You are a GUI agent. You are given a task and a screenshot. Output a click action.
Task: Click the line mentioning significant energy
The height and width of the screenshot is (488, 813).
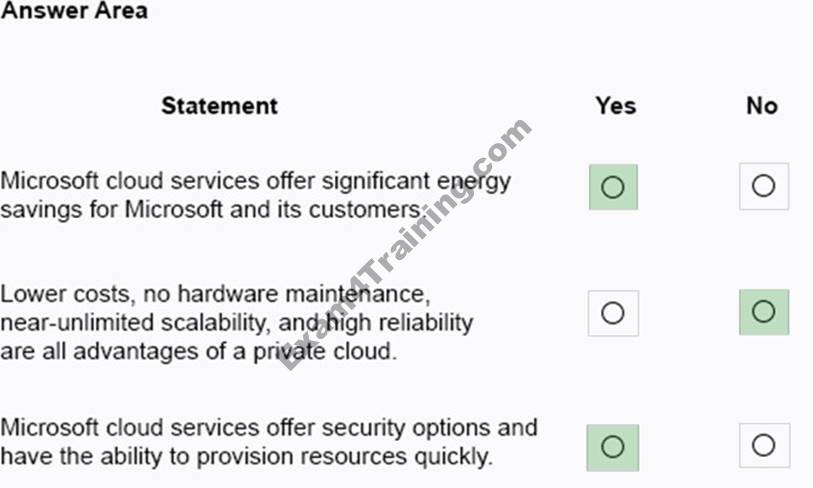256,182
